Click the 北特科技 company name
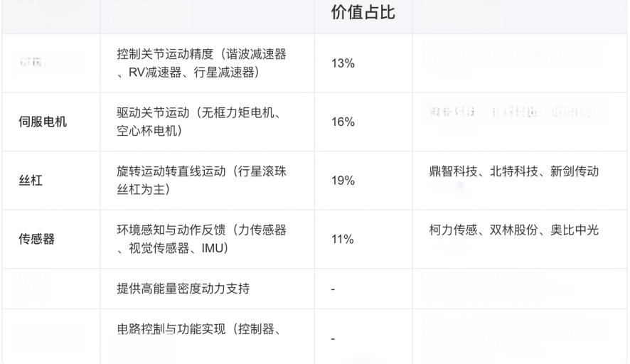 tap(514, 171)
